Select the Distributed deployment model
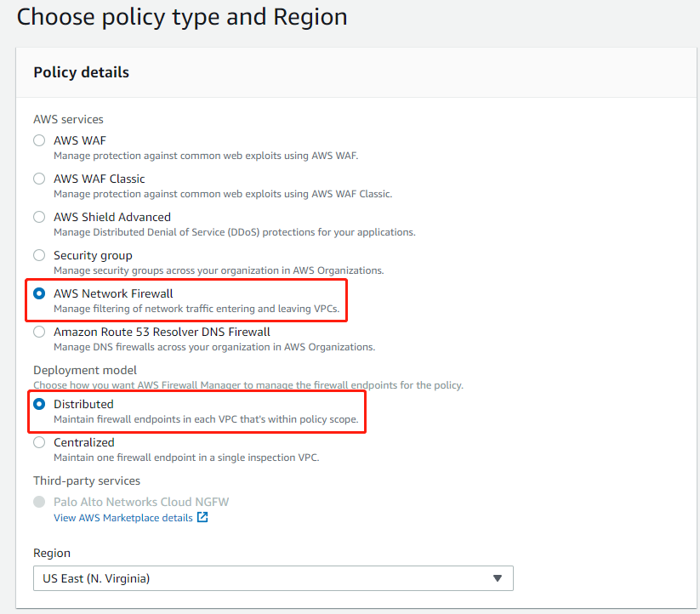 pyautogui.click(x=38, y=404)
